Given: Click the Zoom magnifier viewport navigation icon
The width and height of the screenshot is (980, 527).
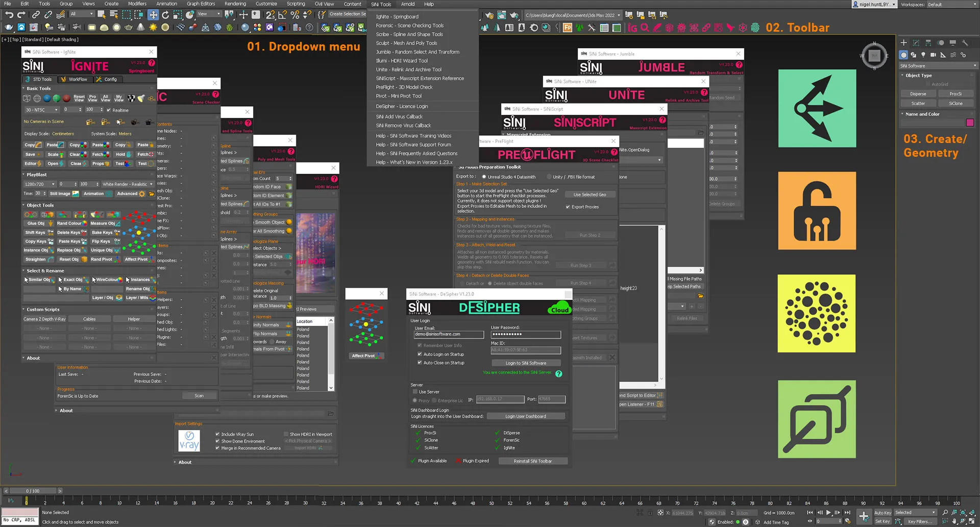Looking at the screenshot, I should pos(945,512).
